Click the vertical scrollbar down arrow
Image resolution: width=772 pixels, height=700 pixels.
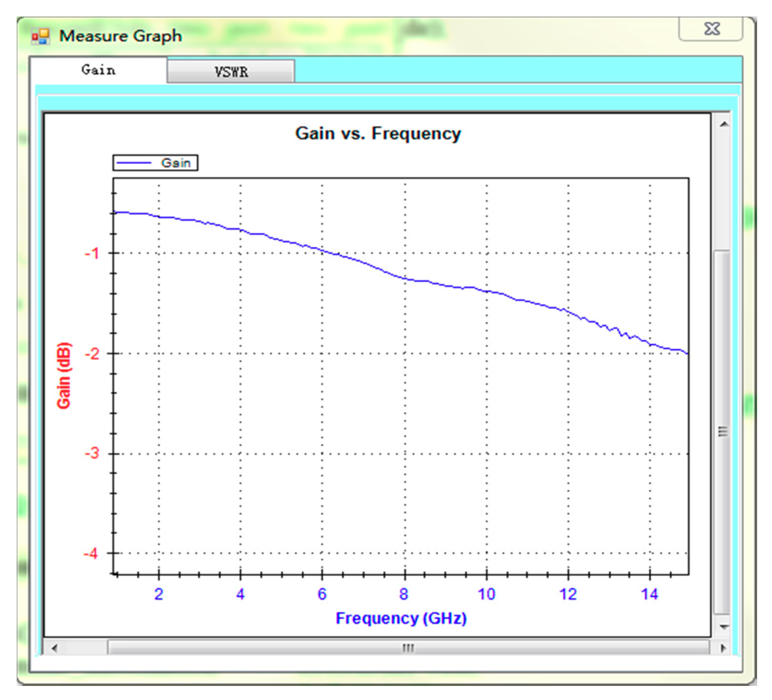click(724, 627)
